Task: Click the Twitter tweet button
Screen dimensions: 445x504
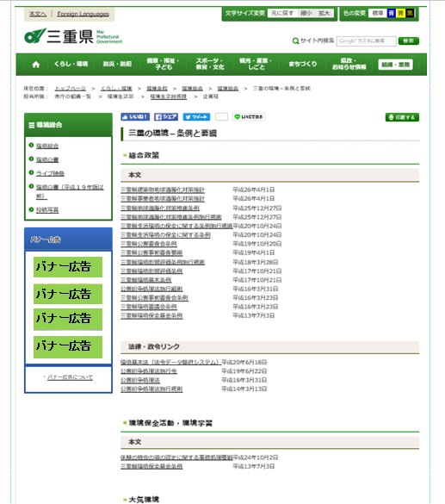Action: coord(196,117)
